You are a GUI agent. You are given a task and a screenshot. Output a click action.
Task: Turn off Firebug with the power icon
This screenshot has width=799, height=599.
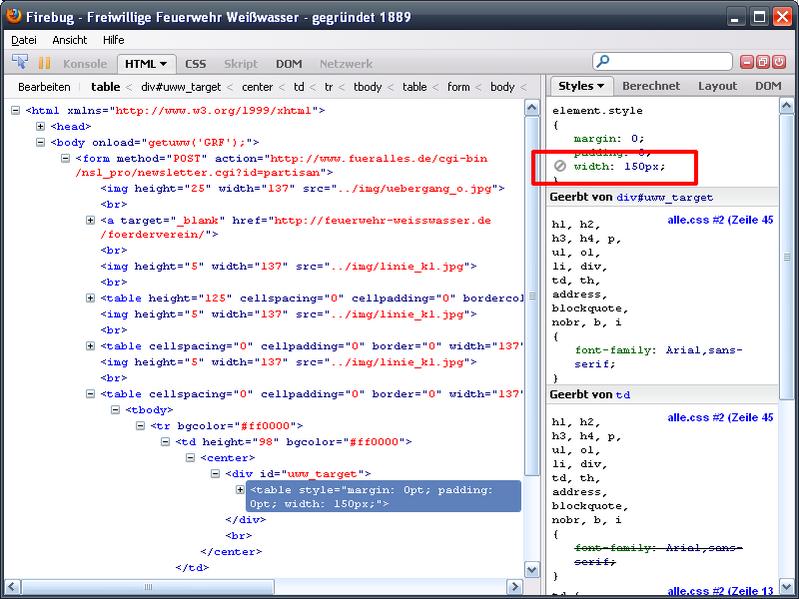coord(781,62)
